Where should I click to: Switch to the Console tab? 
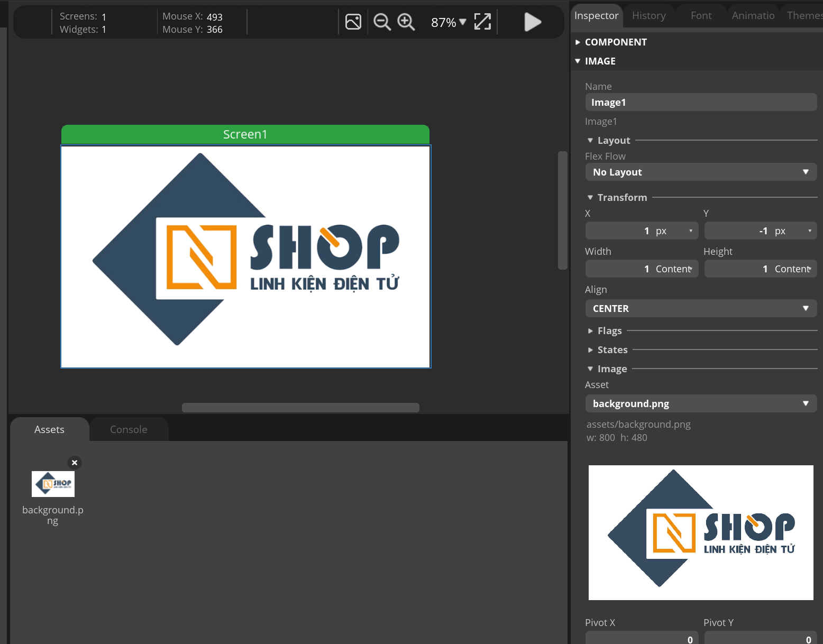[129, 429]
